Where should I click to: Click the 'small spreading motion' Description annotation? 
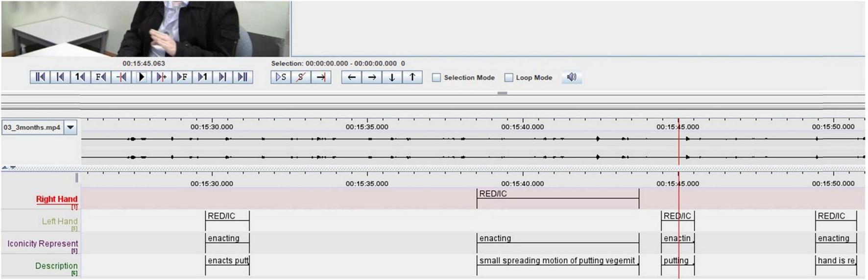(557, 261)
